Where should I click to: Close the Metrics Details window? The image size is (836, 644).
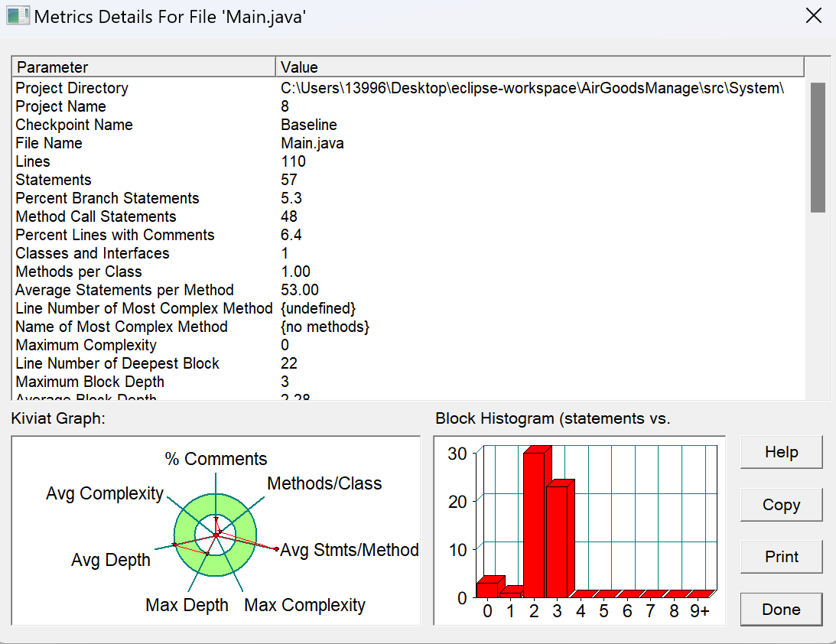click(x=814, y=15)
